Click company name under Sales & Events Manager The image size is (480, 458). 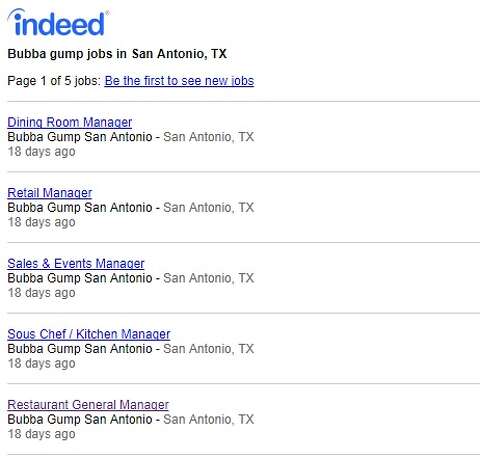pos(80,278)
